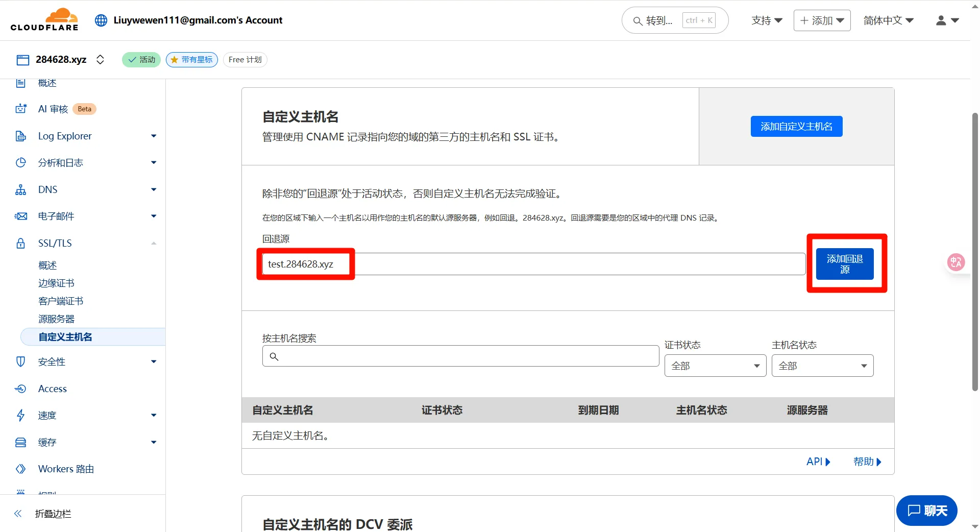980x532 pixels.
Task: Open the 简体中文 language menu
Action: tap(888, 20)
